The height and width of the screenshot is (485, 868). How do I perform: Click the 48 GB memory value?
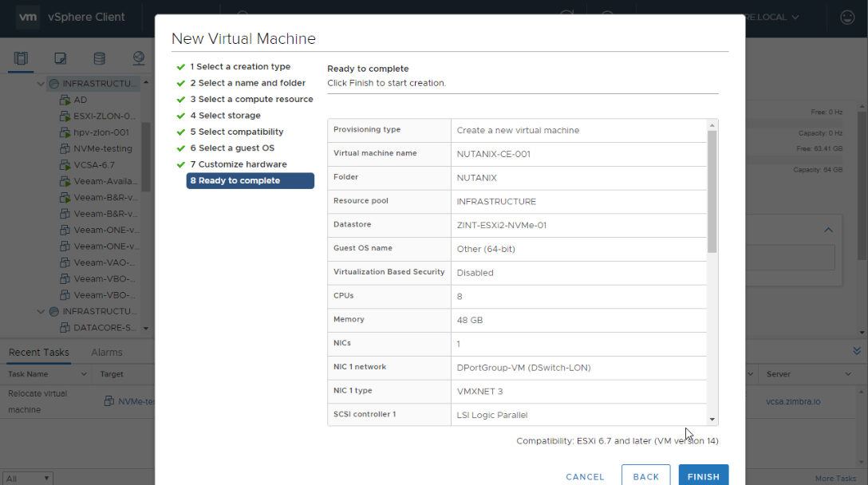tap(469, 321)
